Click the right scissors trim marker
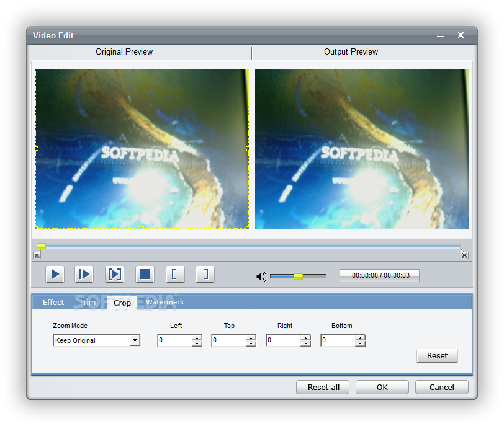Screen dimensions: 504x426 (464, 255)
